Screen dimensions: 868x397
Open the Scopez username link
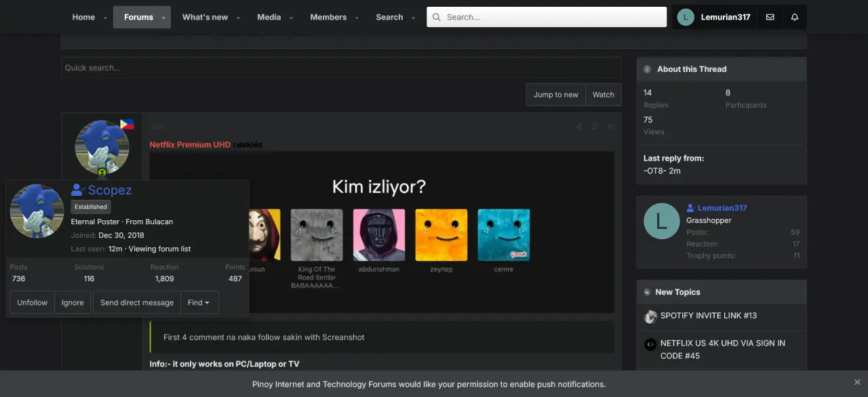coord(109,190)
